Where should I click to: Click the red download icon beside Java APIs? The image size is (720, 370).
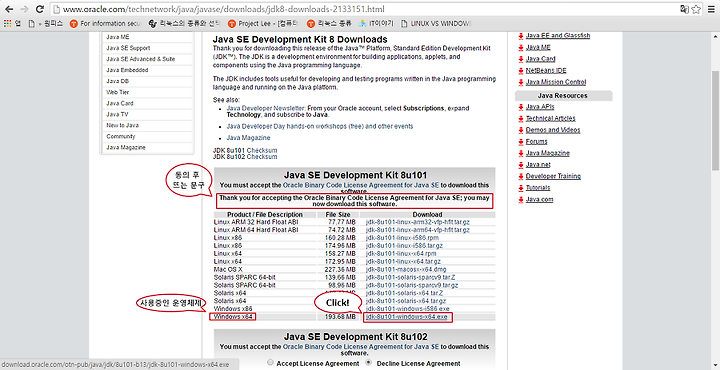pyautogui.click(x=521, y=107)
